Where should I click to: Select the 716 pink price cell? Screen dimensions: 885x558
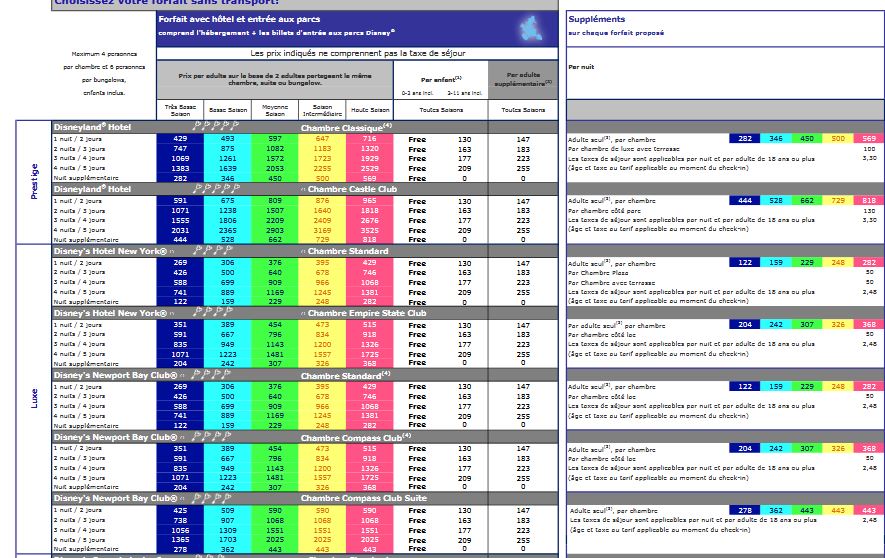click(x=370, y=139)
